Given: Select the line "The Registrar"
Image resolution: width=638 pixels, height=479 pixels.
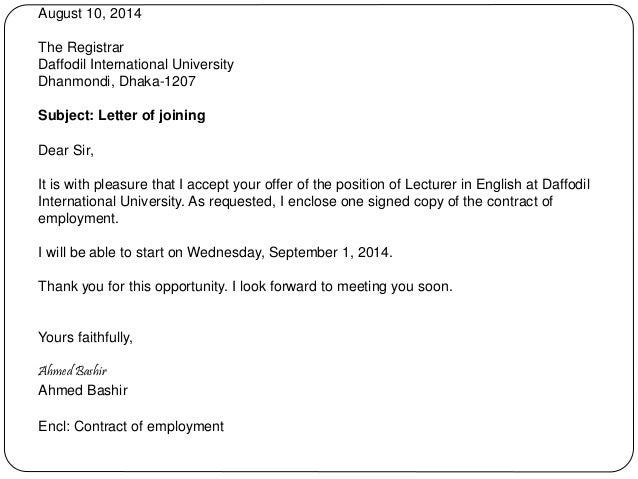Looking at the screenshot, I should click(80, 47).
